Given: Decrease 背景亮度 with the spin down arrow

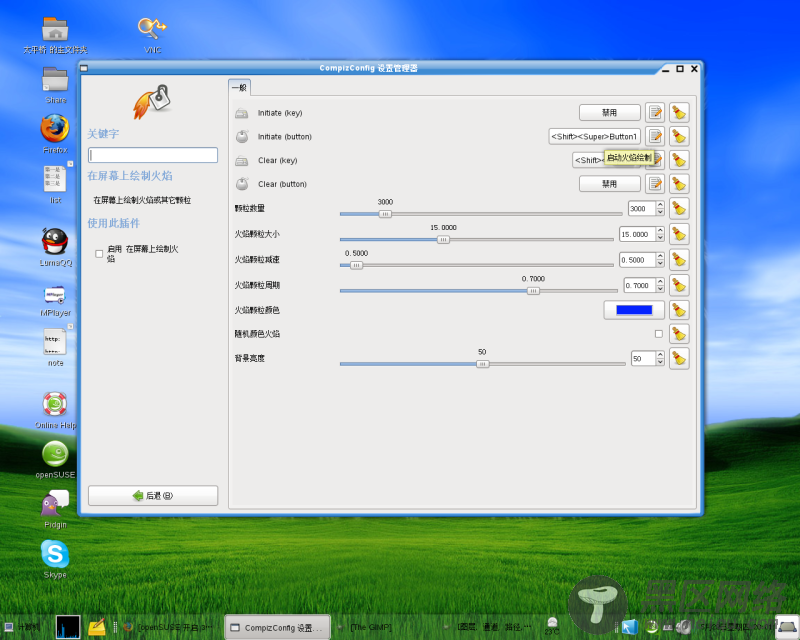Looking at the screenshot, I should [660, 362].
